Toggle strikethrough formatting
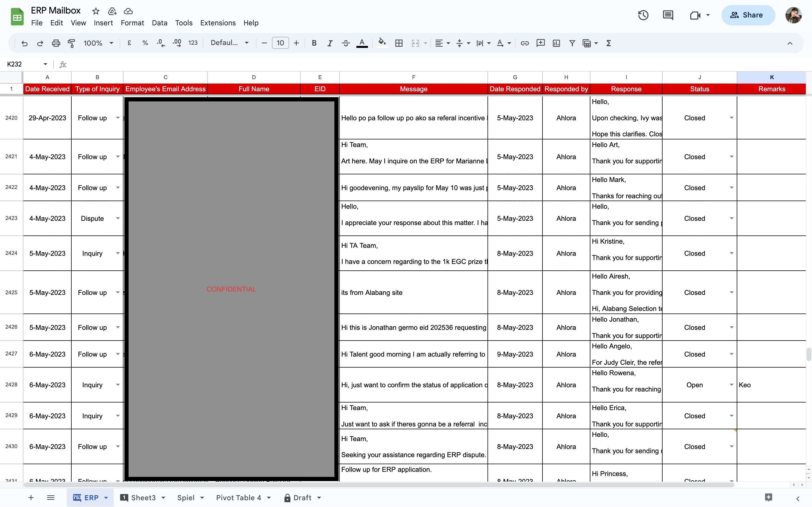 coord(346,43)
